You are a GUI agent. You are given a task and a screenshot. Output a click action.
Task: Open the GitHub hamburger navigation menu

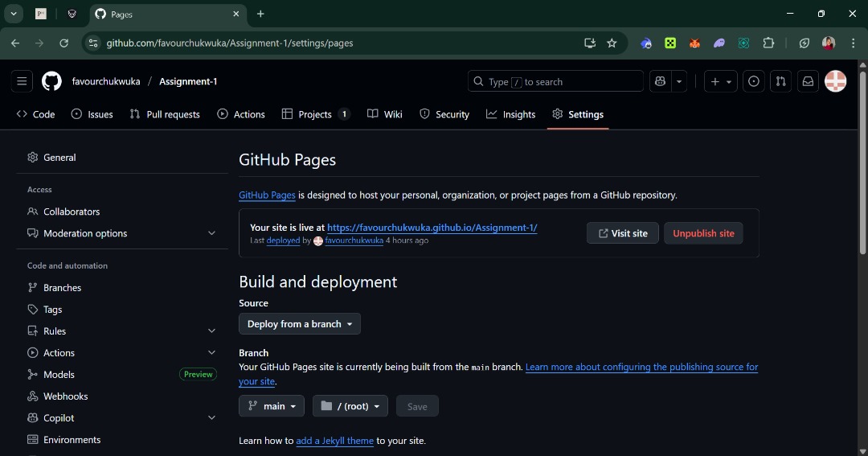pyautogui.click(x=22, y=81)
